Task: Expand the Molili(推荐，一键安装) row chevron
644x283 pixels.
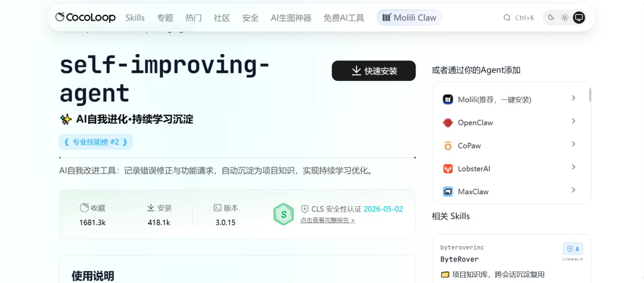Action: [574, 98]
